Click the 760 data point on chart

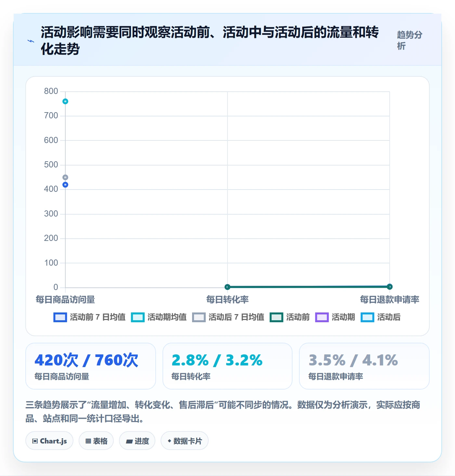pyautogui.click(x=65, y=101)
